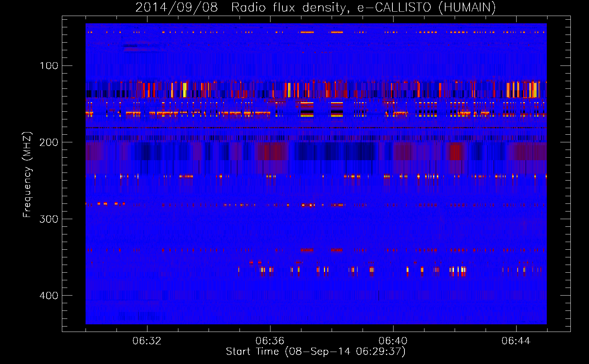This screenshot has width=589, height=364.
Task: Click the Start Time axis caption
Action: [x=316, y=352]
